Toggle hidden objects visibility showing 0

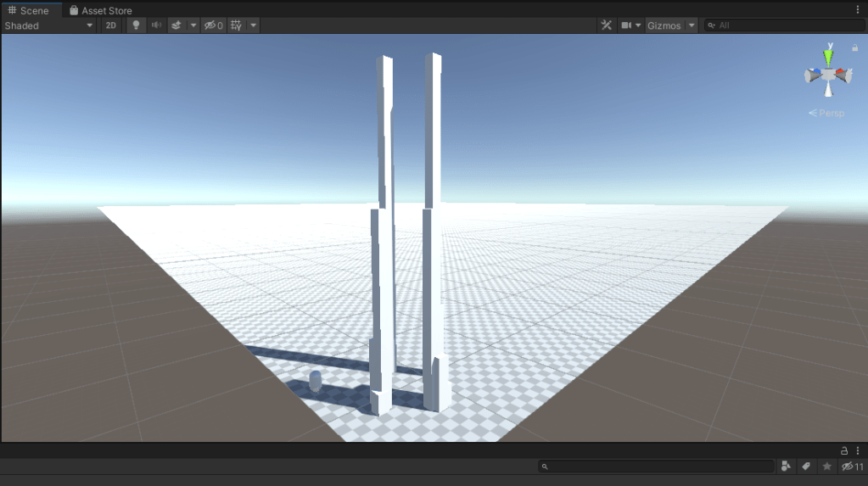(214, 25)
